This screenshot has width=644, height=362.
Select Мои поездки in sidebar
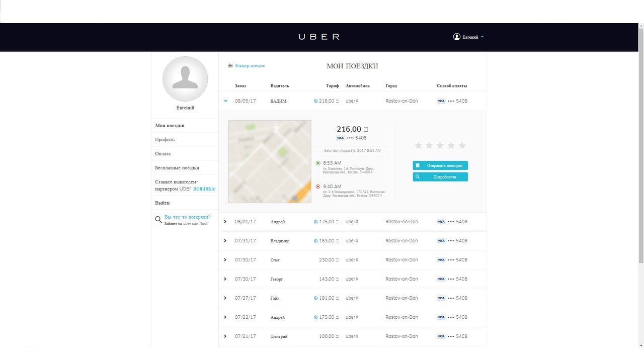click(x=170, y=125)
